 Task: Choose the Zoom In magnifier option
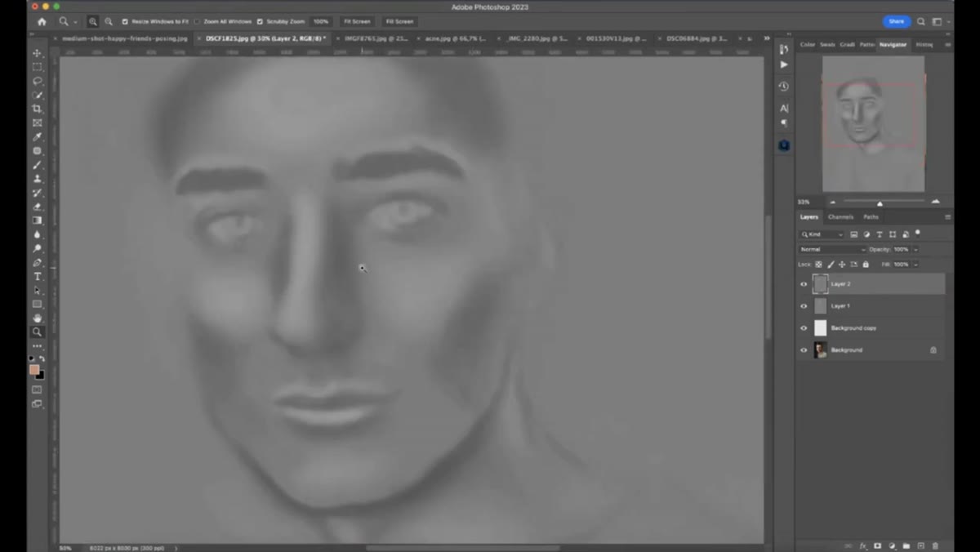(x=93, y=21)
